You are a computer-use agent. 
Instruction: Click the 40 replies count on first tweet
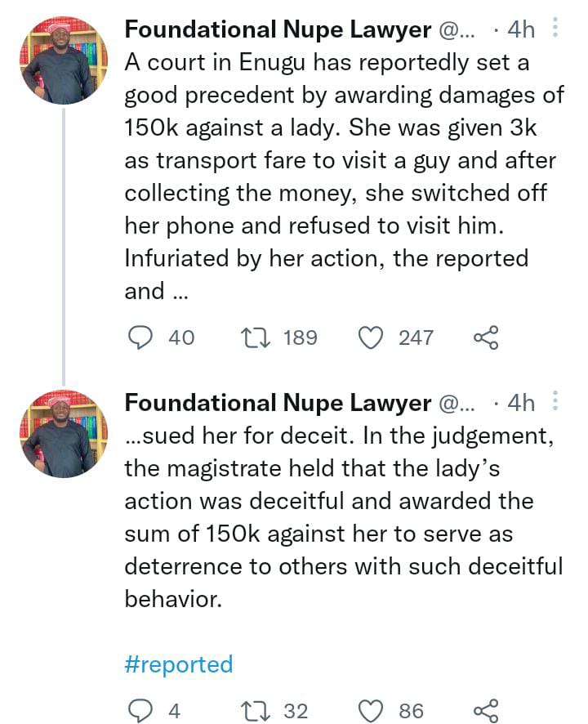181,337
